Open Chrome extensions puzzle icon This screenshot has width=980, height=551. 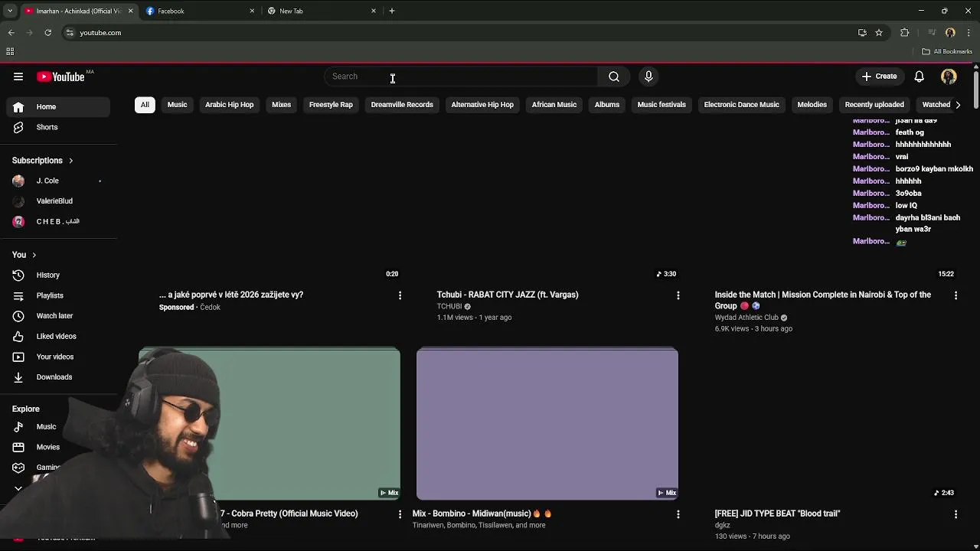[x=904, y=33]
